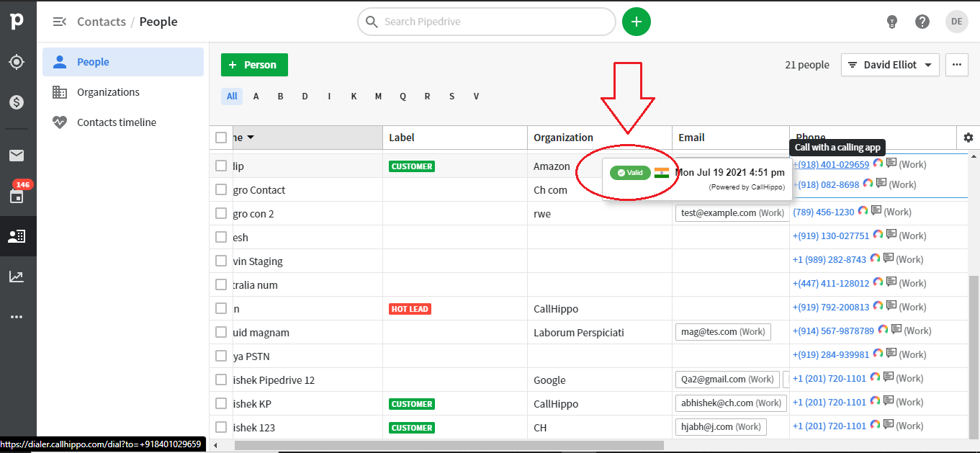Click the vertical scrollbar up arrow
This screenshot has width=980, height=453.
tap(974, 156)
